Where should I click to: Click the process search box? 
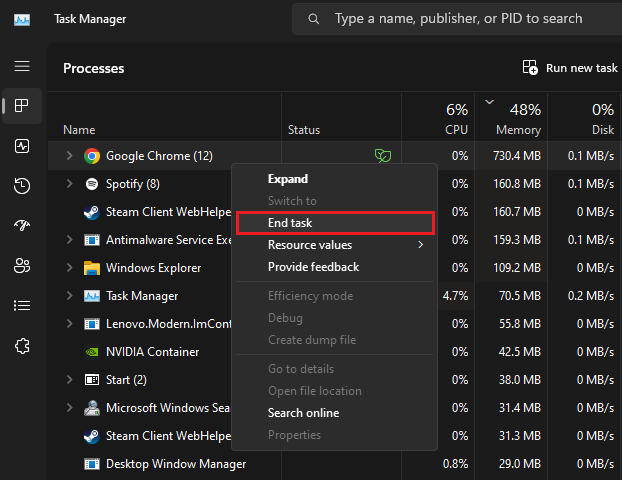coord(460,19)
